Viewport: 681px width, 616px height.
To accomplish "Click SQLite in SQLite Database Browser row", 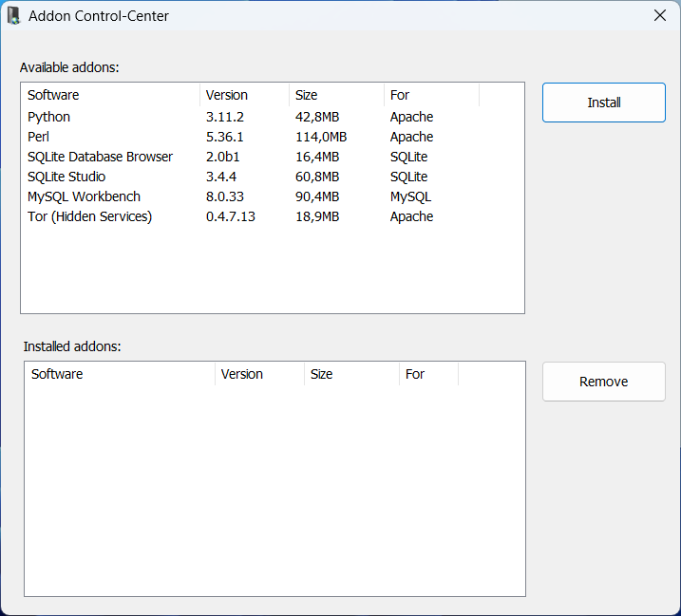I will [408, 157].
